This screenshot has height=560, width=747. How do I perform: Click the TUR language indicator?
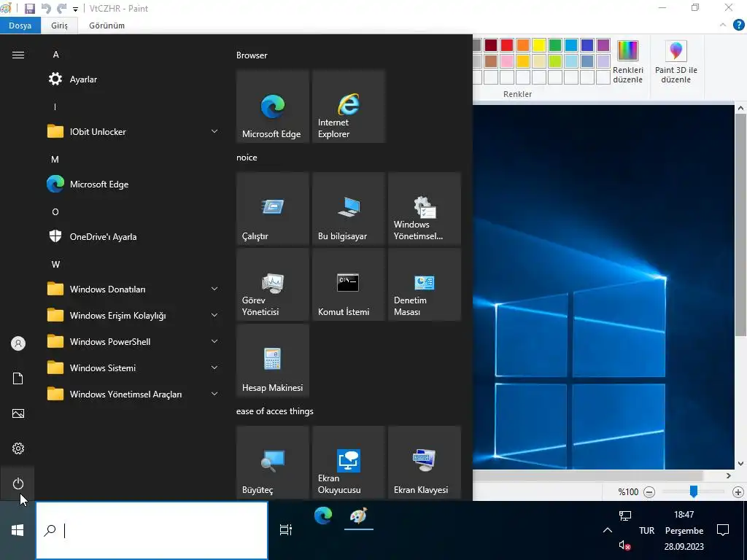(646, 531)
